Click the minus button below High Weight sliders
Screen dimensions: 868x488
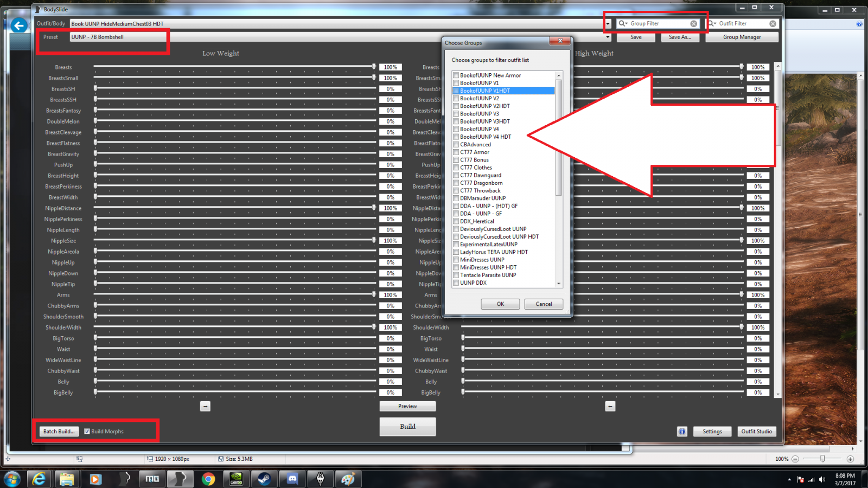click(x=610, y=406)
